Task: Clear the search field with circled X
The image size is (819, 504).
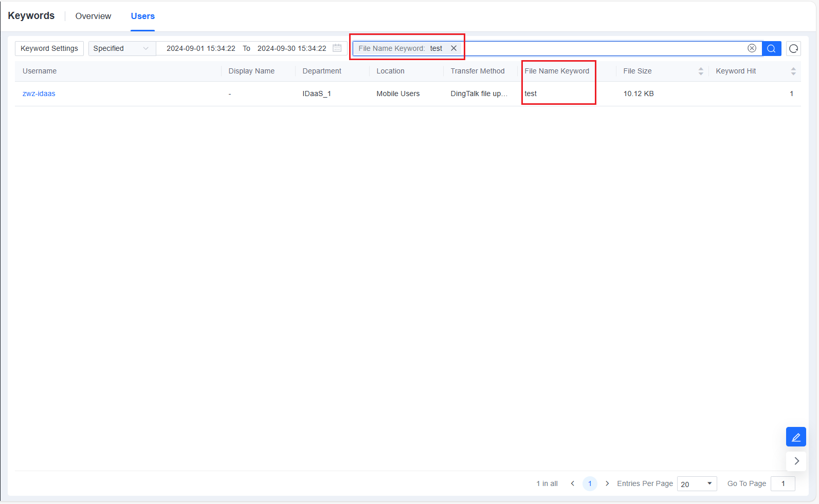Action: (x=752, y=48)
